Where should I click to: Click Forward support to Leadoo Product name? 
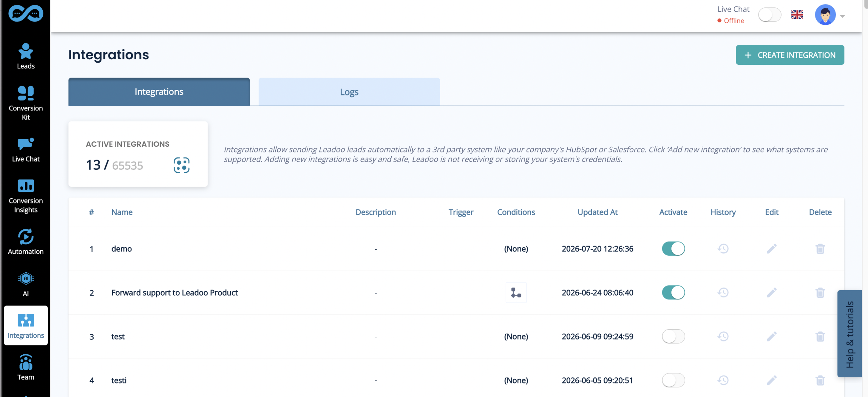(x=175, y=292)
